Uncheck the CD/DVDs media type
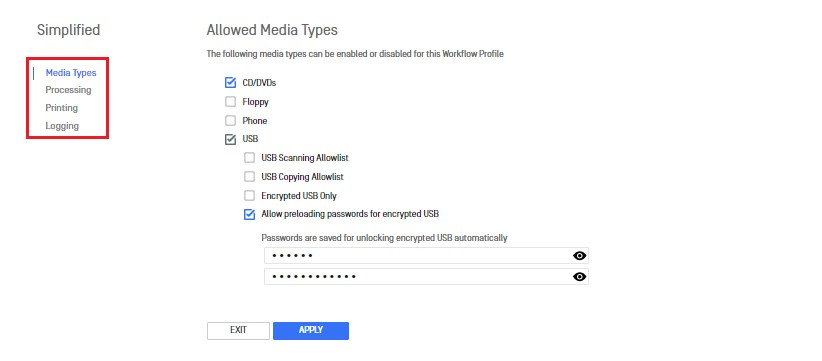The height and width of the screenshot is (361, 822). tap(230, 83)
